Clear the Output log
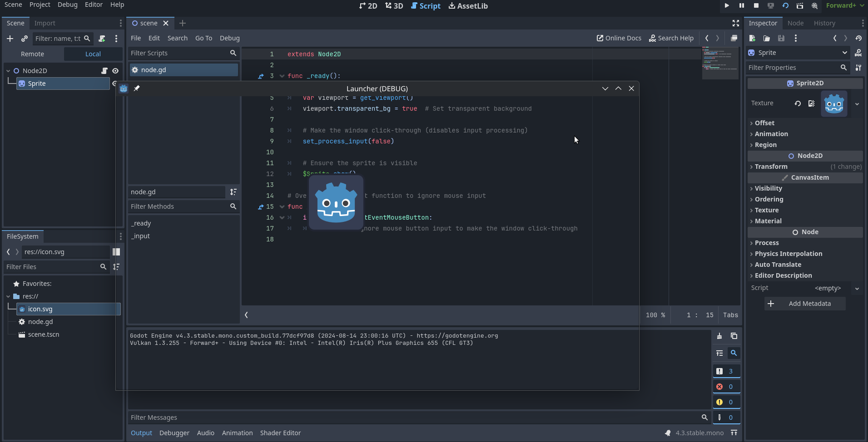 (x=719, y=336)
